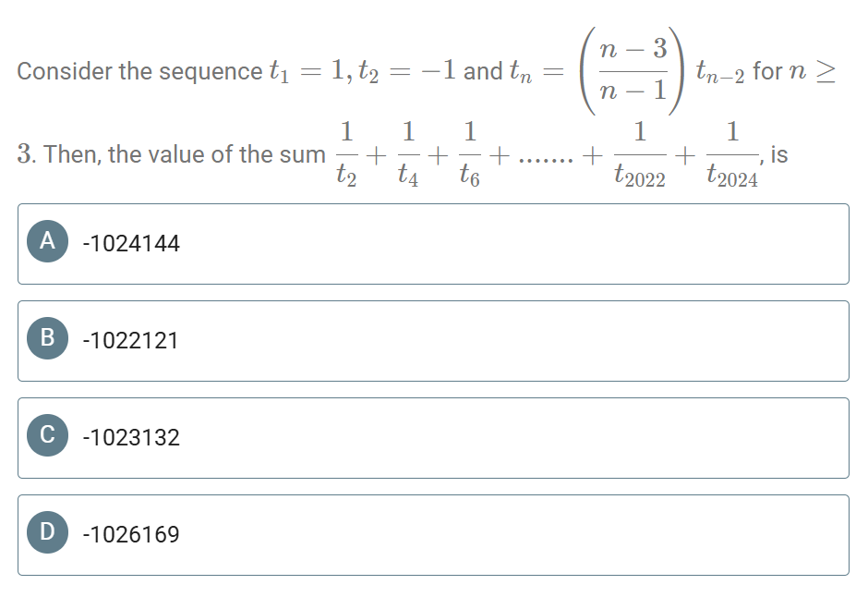
Task: Click the final answer option row
Action: point(432,534)
